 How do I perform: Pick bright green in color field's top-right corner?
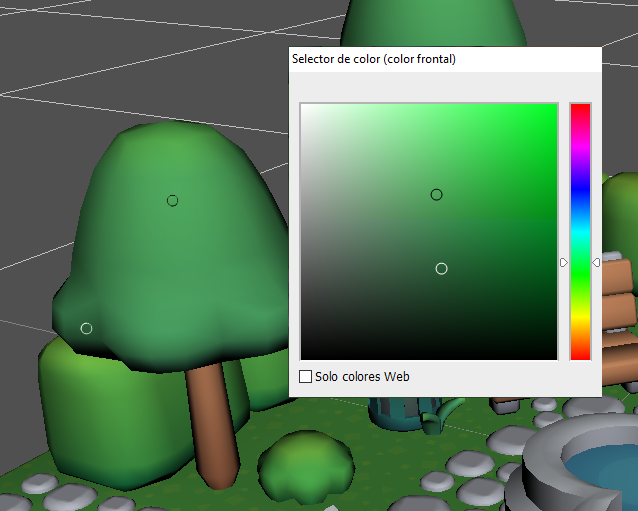click(x=555, y=105)
